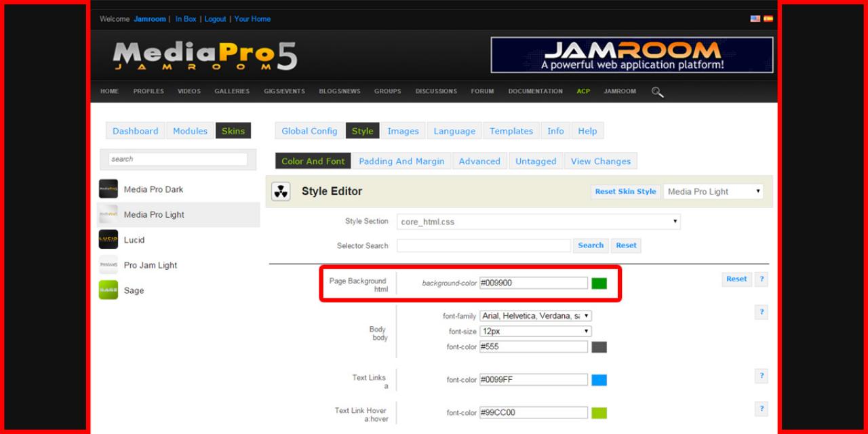Open PROFILES in navigation menu
This screenshot has height=434, width=868.
(x=149, y=92)
